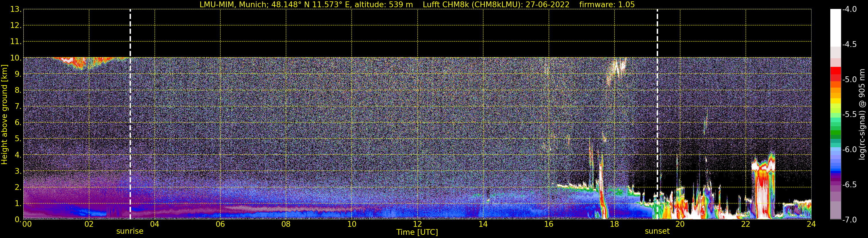Click time axis tick label '22'
This screenshot has height=238, width=868.
(746, 224)
